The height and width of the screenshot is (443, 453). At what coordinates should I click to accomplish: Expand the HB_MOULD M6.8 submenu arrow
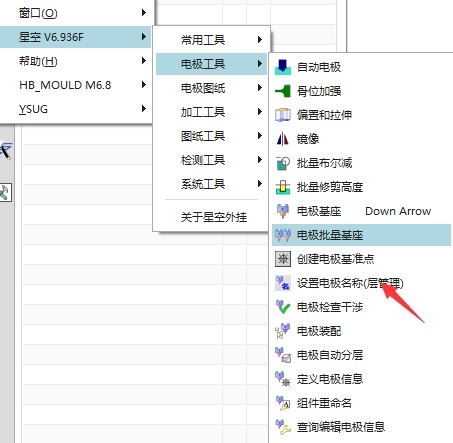144,85
